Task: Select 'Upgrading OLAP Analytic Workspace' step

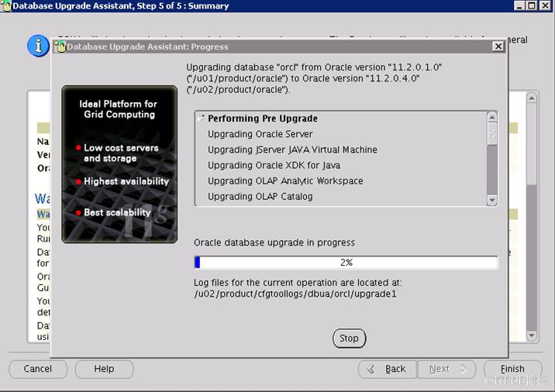Action: (x=285, y=181)
